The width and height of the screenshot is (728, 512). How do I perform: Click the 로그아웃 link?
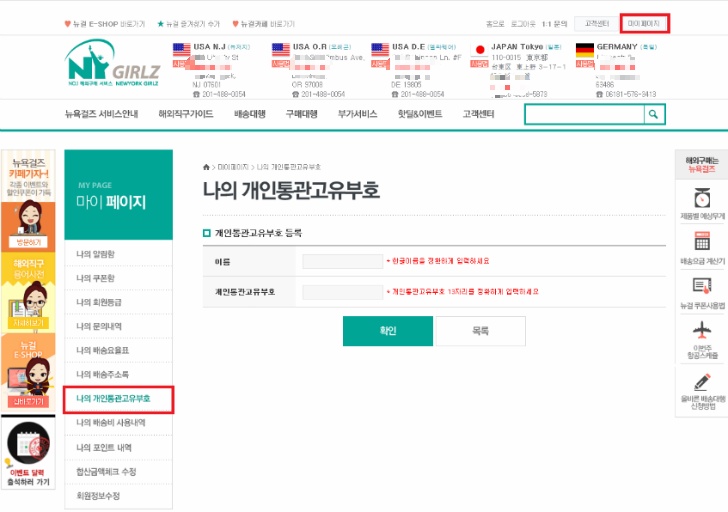[x=523, y=24]
